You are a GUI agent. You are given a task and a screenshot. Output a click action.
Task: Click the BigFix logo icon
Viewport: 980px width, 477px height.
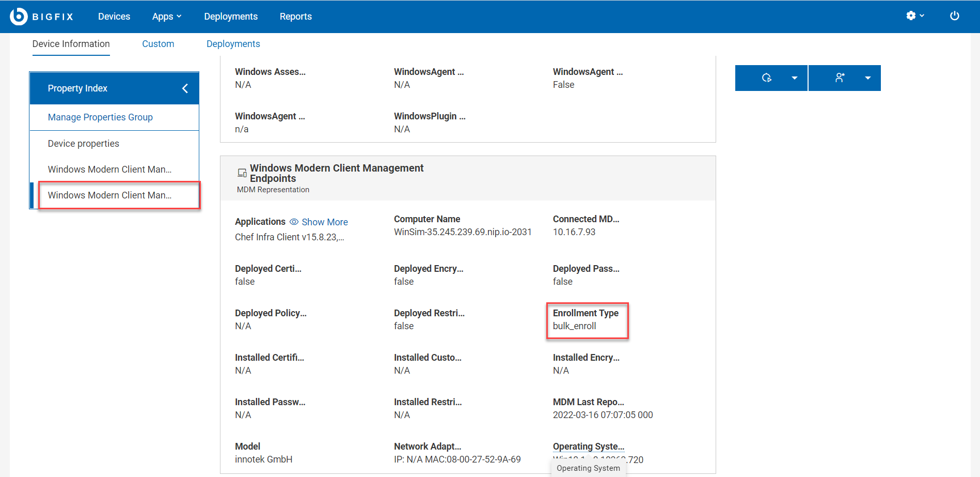(x=18, y=16)
